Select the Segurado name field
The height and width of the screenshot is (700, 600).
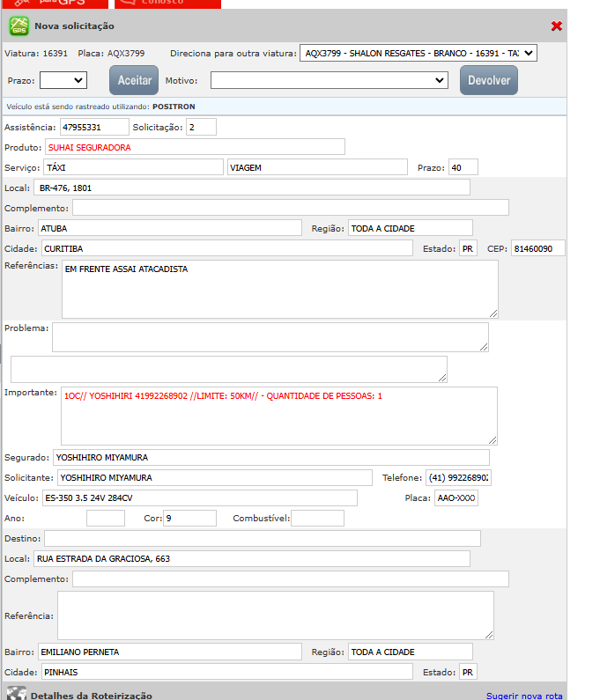tap(270, 457)
